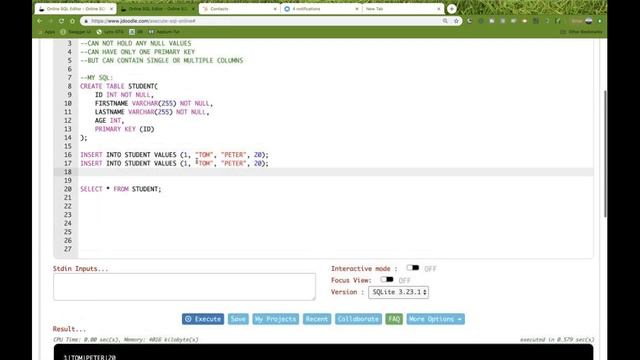Click the ID INT NOT NULL line
The height and width of the screenshot is (360, 640).
click(x=124, y=95)
